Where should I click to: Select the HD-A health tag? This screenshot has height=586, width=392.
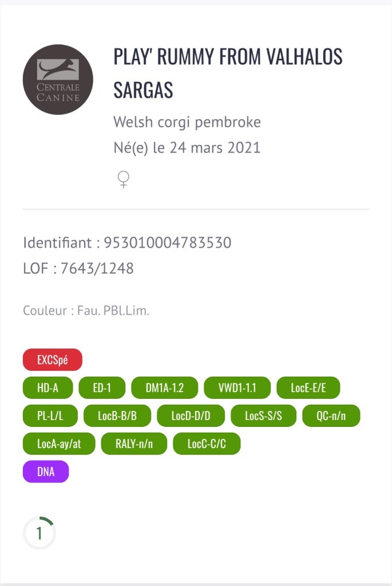(x=48, y=388)
